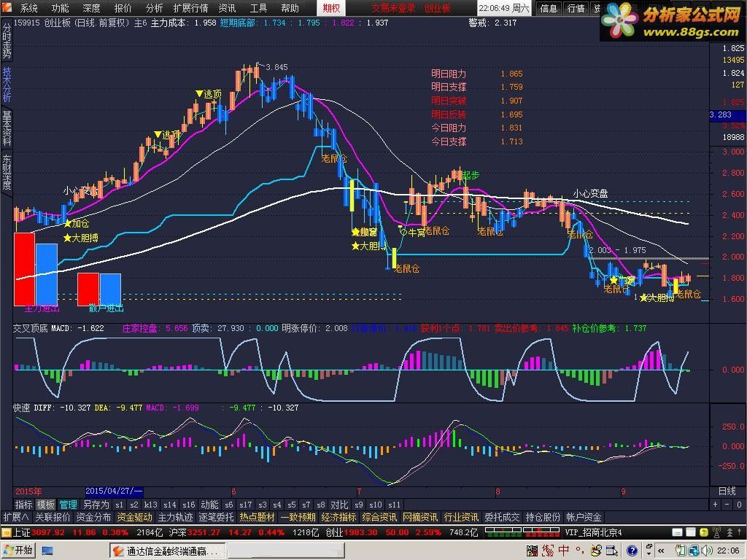Click the VIP_招商北京4 server label
The height and width of the screenshot is (560, 747).
click(x=593, y=532)
